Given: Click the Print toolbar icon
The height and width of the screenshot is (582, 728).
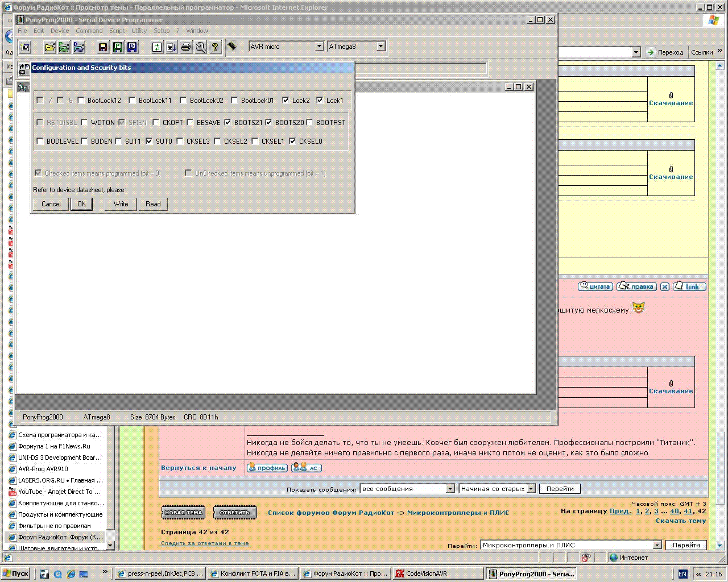Looking at the screenshot, I should [x=186, y=47].
